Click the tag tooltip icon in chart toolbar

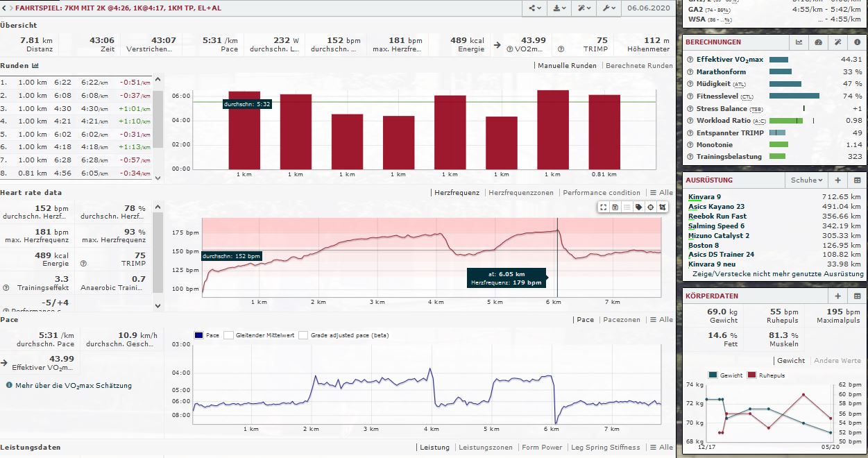click(638, 207)
